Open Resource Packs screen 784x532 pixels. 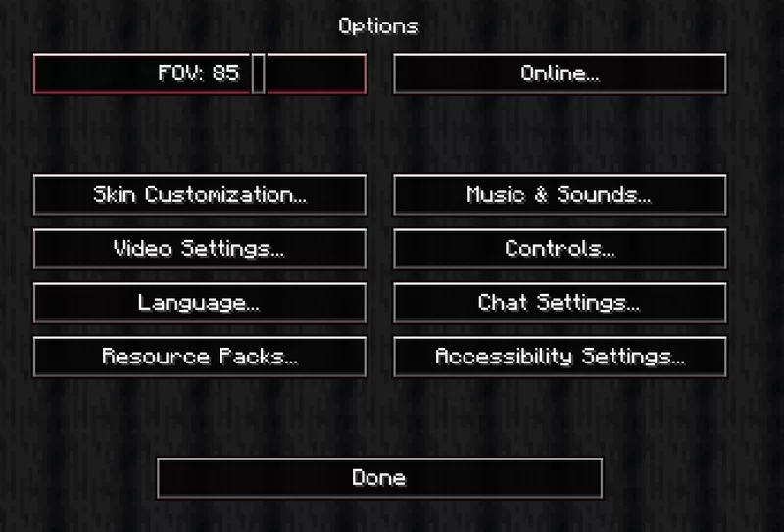200,357
